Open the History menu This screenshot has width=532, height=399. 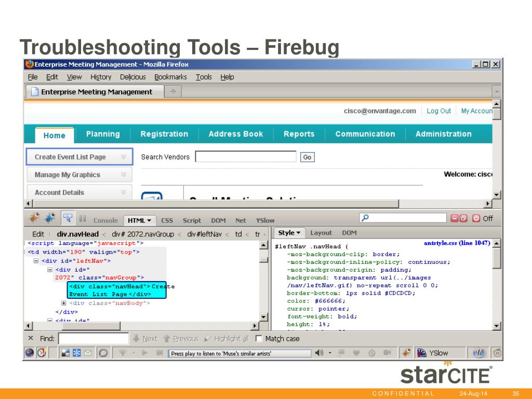click(101, 77)
